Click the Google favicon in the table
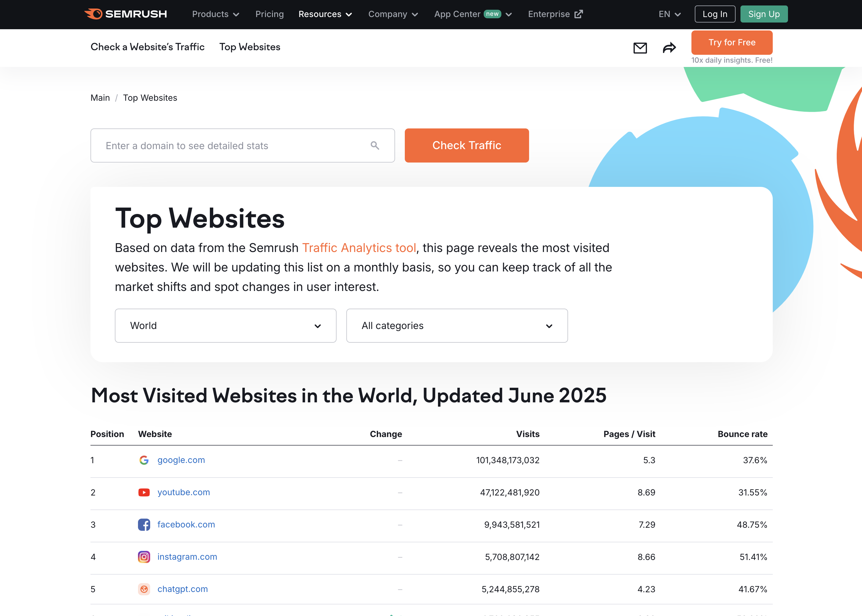862x616 pixels. click(x=144, y=460)
